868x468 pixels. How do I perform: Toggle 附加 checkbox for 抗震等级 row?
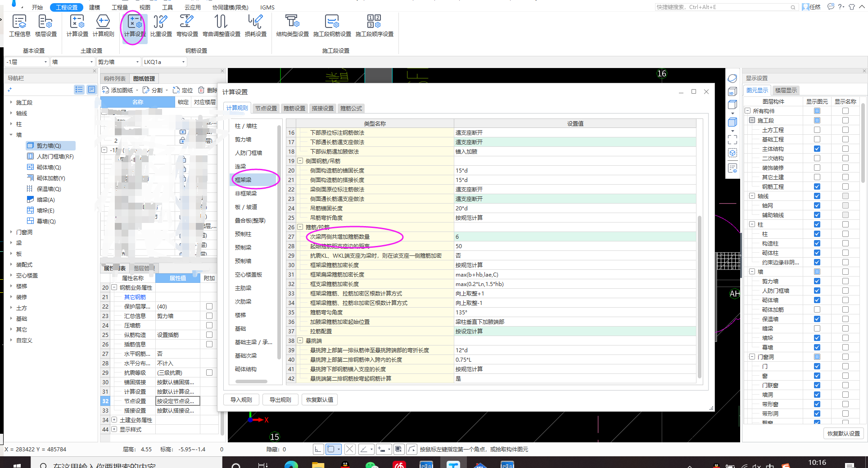tap(209, 373)
